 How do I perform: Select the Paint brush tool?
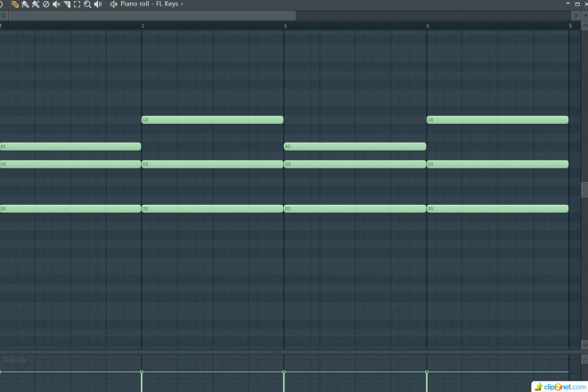[25, 4]
